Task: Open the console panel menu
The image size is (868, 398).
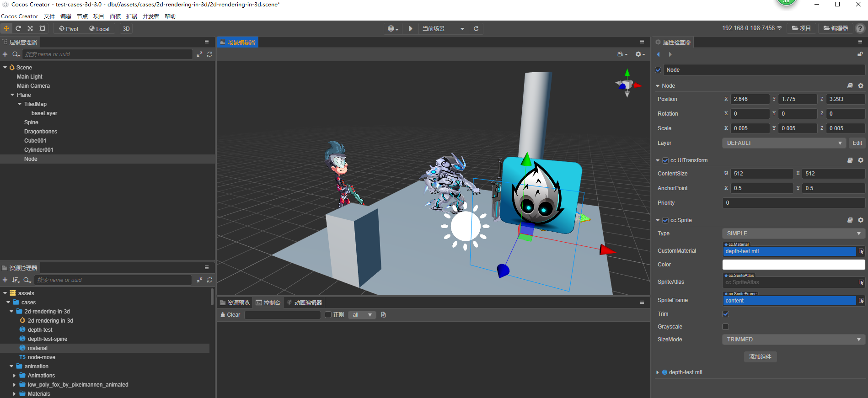Action: (642, 302)
